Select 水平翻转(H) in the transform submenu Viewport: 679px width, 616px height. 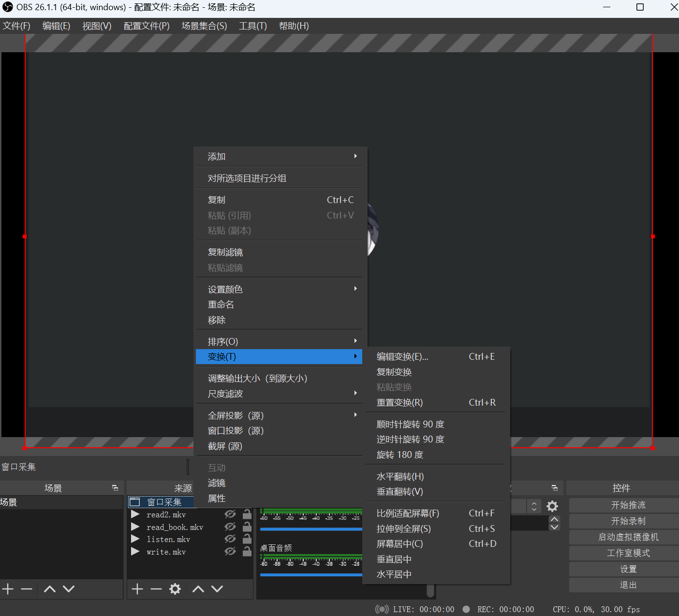[436, 476]
